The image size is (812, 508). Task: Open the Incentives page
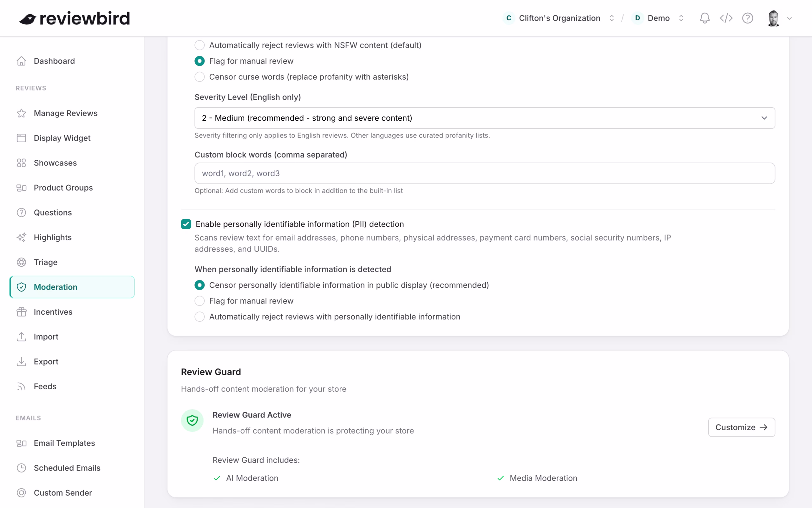click(x=72, y=312)
